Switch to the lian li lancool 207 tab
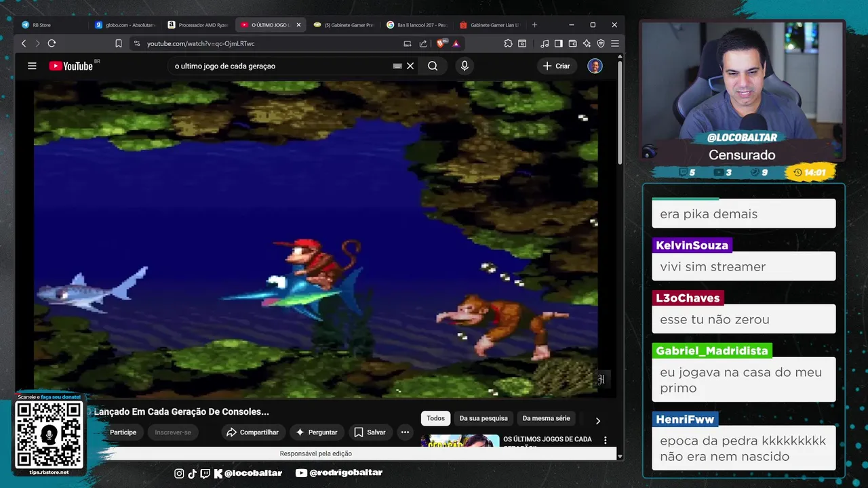 click(416, 25)
